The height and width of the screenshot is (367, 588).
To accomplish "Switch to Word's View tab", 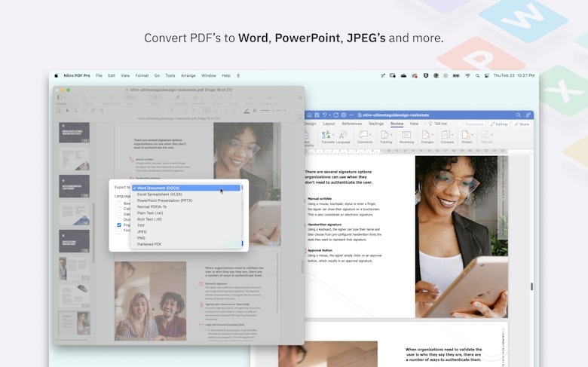I will pos(414,124).
